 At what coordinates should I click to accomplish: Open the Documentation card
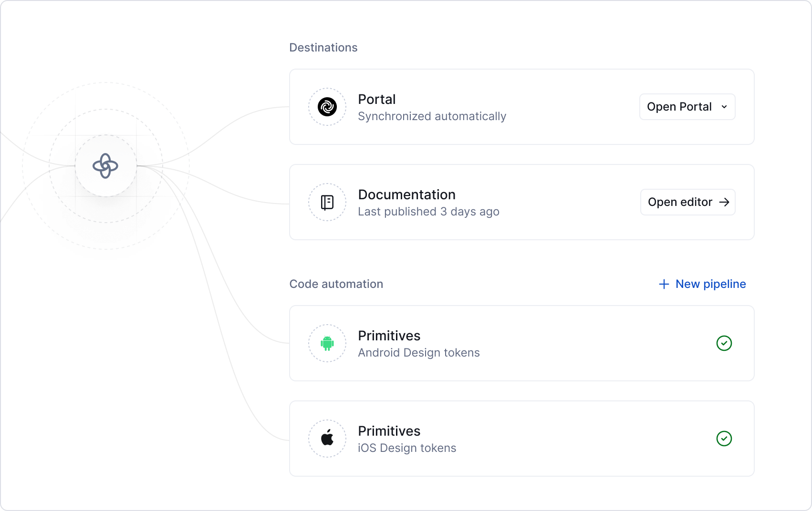pos(477,202)
